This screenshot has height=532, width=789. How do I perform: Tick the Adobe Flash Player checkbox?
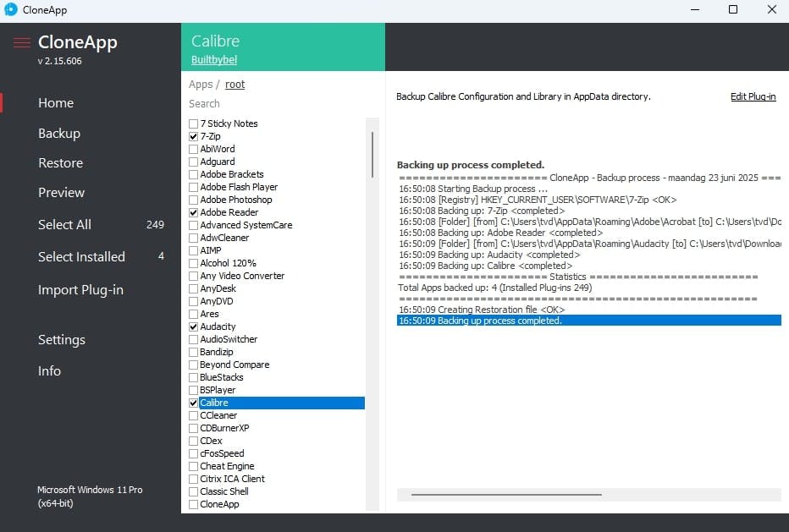click(x=193, y=187)
